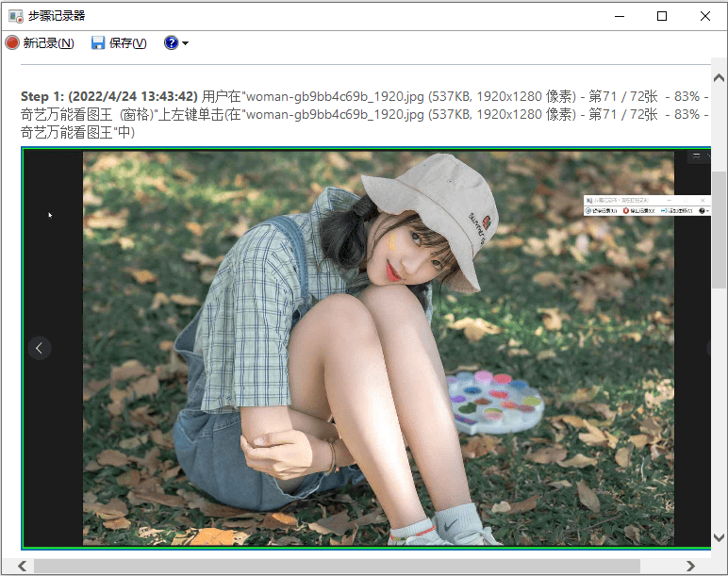Click the Steps Recorder title bar app icon
728x576 pixels.
[x=16, y=16]
